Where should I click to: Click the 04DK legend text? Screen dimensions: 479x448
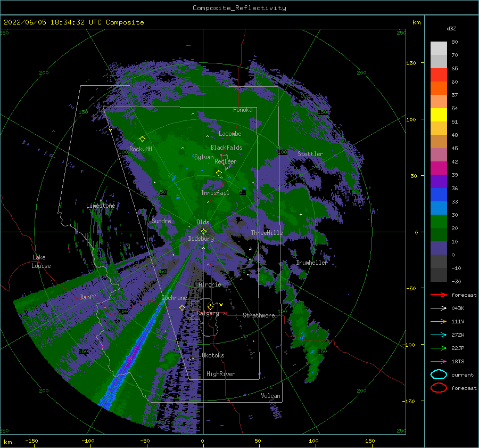[x=458, y=308]
